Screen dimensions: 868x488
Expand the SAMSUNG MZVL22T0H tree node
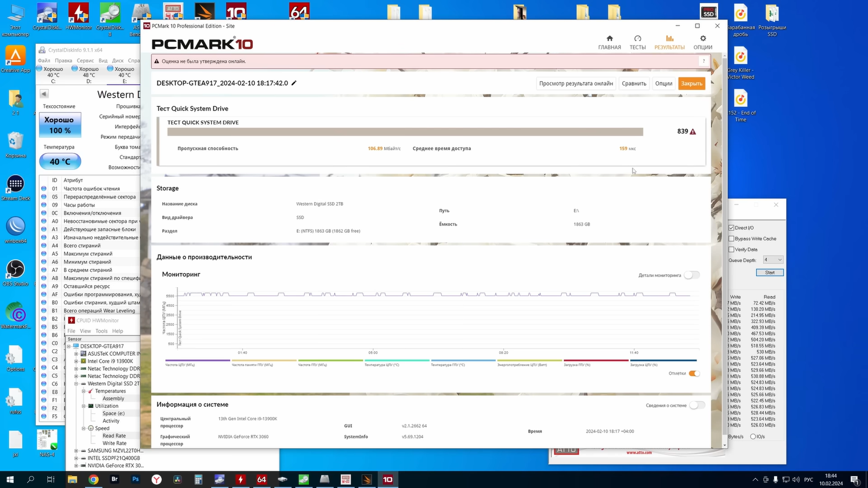click(76, 451)
